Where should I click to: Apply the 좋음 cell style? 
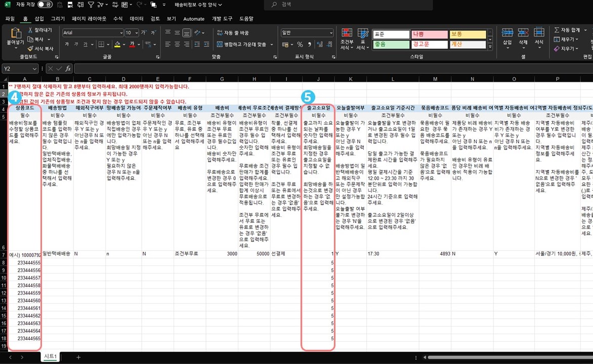pyautogui.click(x=391, y=44)
